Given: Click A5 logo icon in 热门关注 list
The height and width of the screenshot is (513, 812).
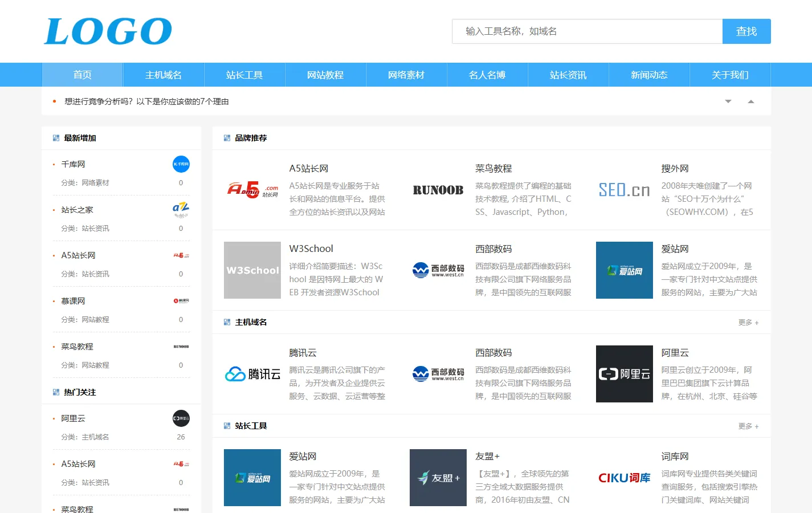Looking at the screenshot, I should pyautogui.click(x=181, y=464).
